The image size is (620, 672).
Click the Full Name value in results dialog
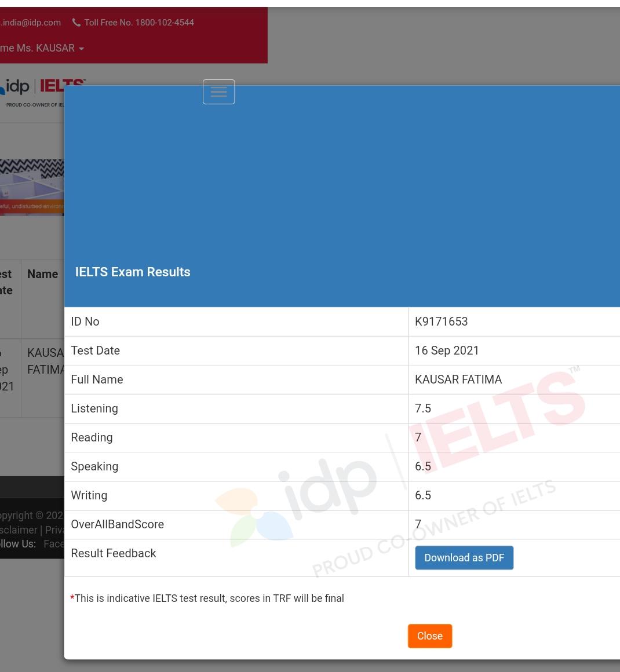[x=458, y=379]
